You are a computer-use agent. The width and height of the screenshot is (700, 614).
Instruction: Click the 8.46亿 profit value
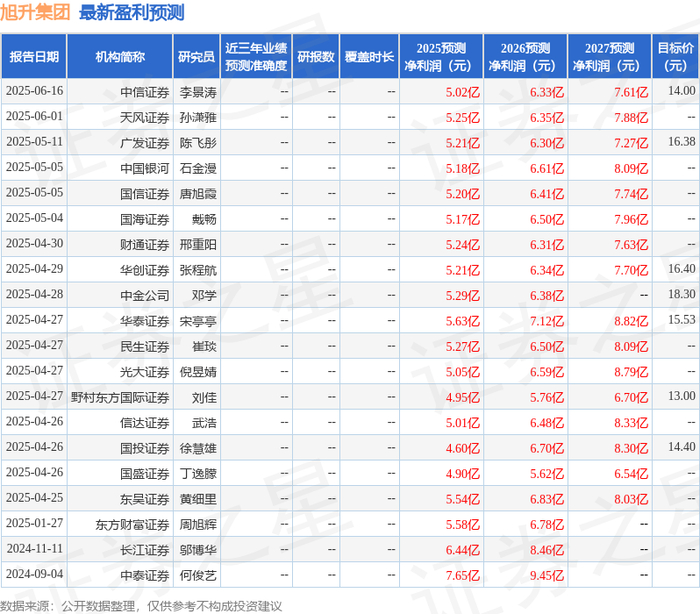click(x=547, y=551)
